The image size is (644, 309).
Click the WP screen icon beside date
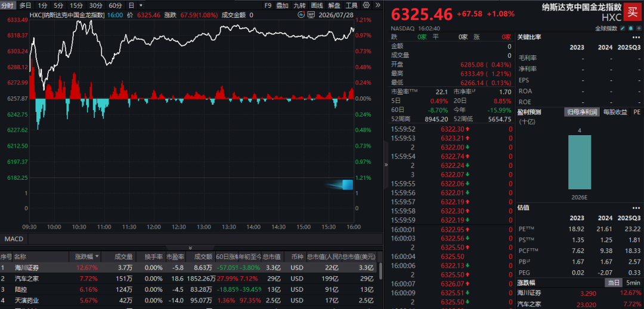311,15
